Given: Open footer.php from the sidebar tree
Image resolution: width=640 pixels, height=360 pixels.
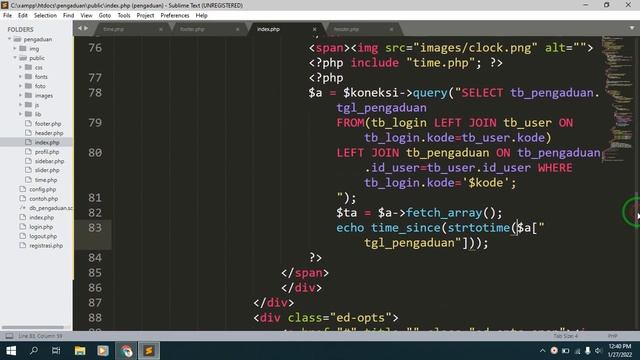Looking at the screenshot, I should click(48, 124).
